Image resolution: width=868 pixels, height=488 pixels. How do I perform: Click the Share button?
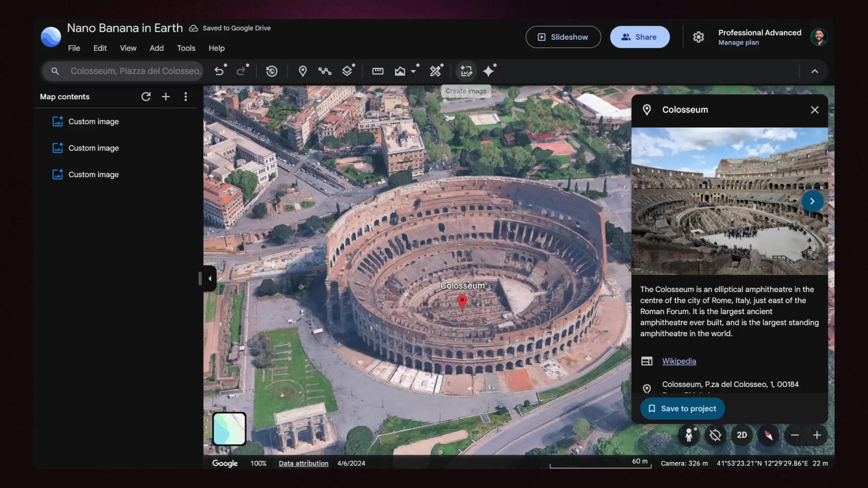640,37
